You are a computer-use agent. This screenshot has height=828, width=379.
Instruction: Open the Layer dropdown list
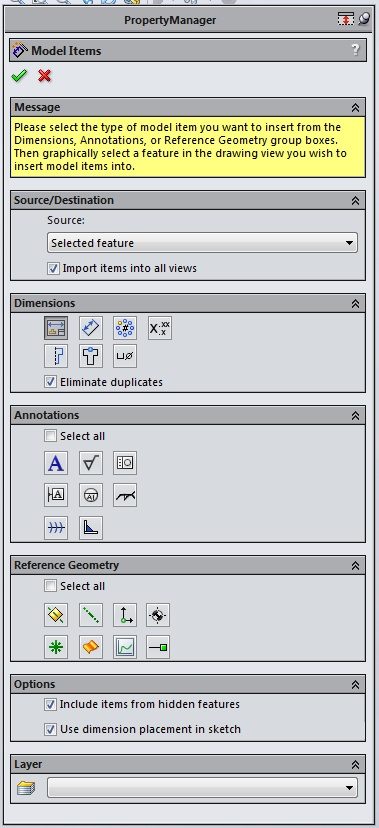point(202,788)
